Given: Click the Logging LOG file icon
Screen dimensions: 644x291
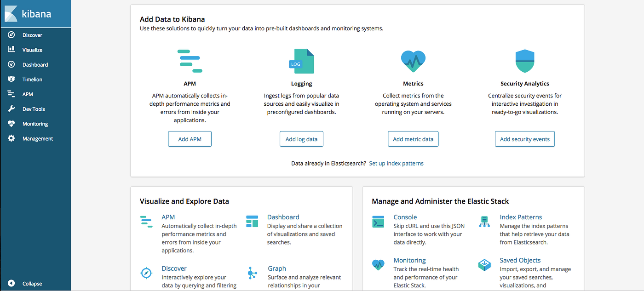Looking at the screenshot, I should 301,60.
